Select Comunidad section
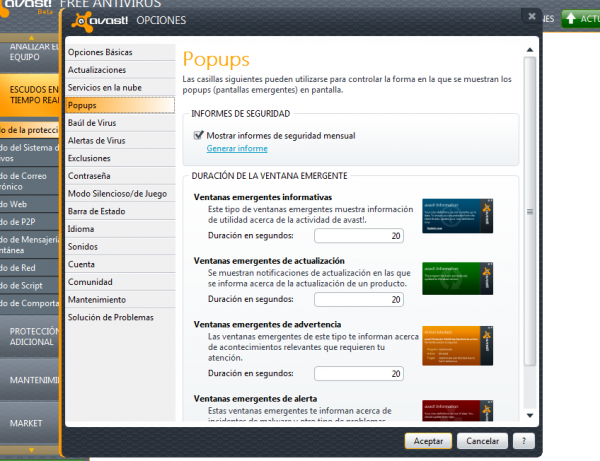This screenshot has height=461, width=600. pyautogui.click(x=120, y=282)
